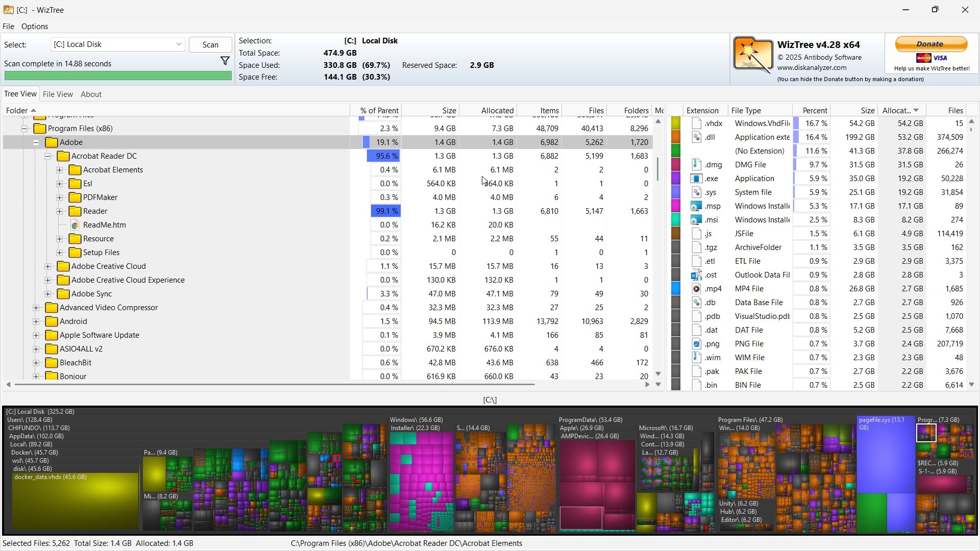Expand the Android folder node
Screen dimensions: 980x551
click(36, 322)
